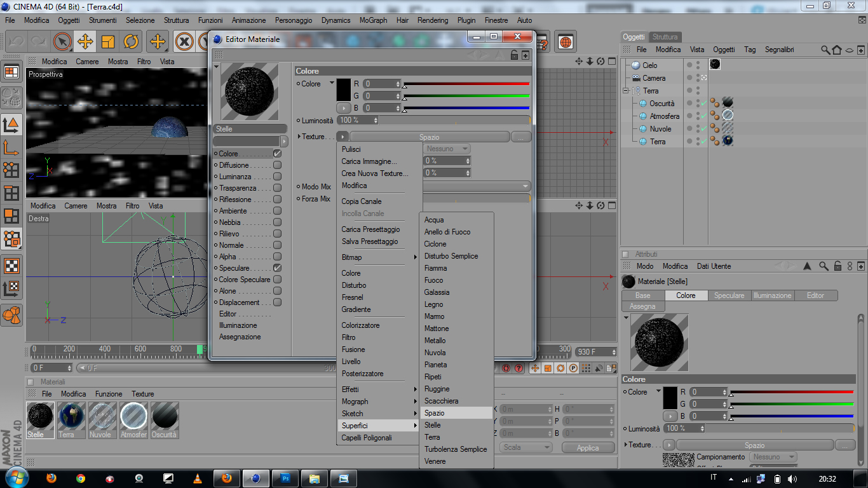Image resolution: width=868 pixels, height=488 pixels.
Task: Open the Superfici submenu entry
Action: pyautogui.click(x=378, y=426)
